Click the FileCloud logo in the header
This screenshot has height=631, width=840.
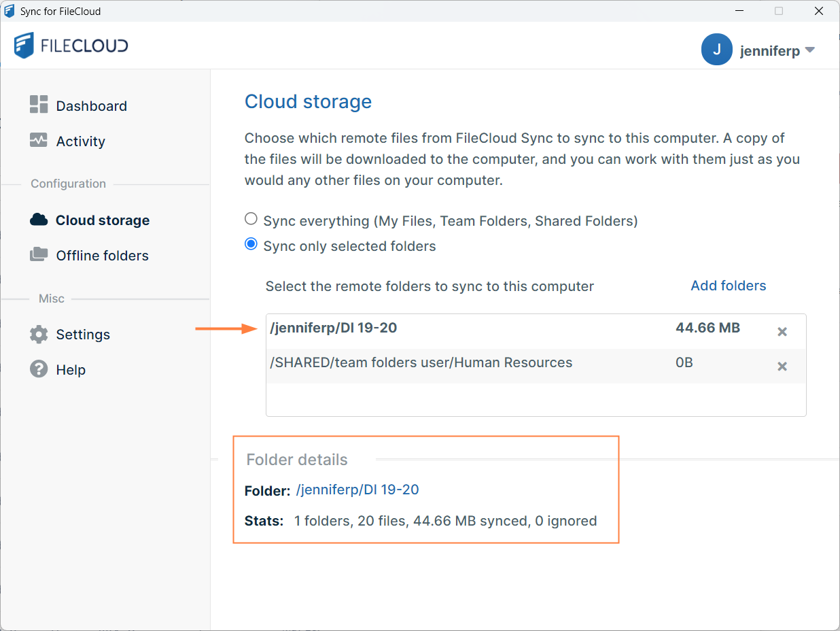[x=71, y=46]
